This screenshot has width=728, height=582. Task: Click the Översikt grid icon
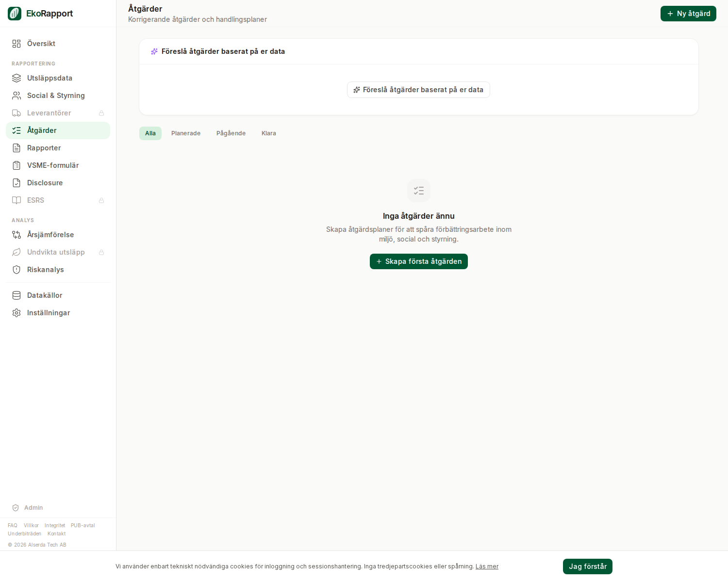click(17, 44)
